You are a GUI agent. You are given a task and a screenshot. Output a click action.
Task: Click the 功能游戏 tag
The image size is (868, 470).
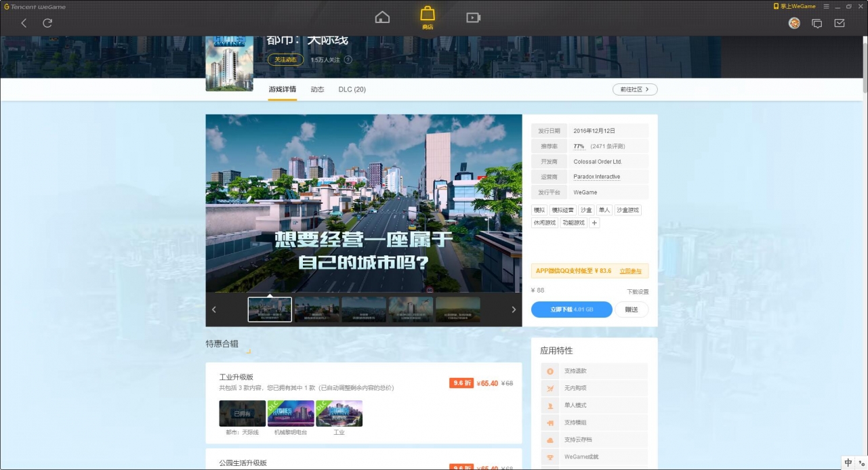574,223
